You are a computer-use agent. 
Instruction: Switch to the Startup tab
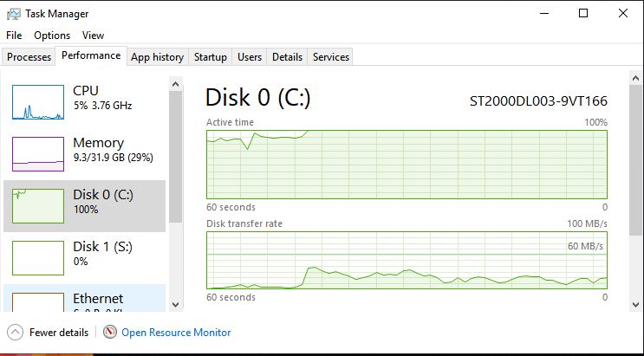[x=211, y=56]
